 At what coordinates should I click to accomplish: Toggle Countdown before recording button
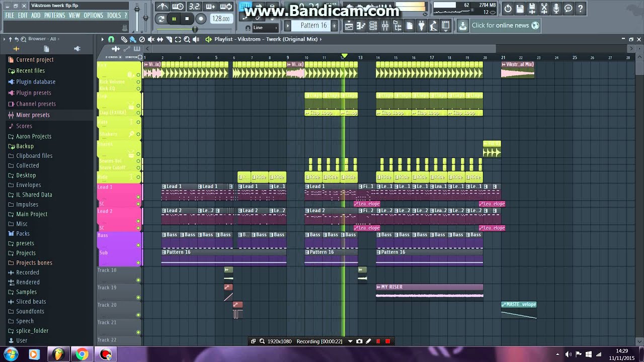(x=194, y=7)
